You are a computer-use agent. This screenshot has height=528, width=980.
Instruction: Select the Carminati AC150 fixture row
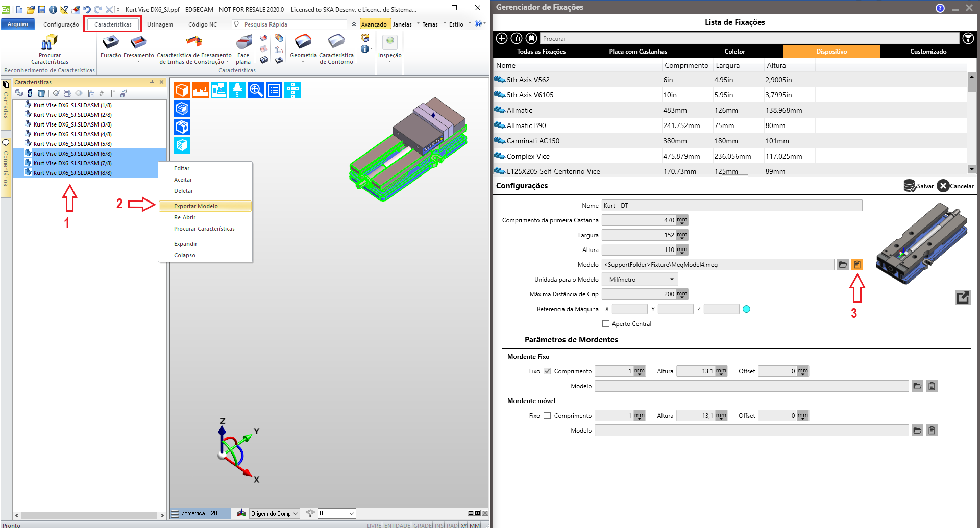click(730, 141)
